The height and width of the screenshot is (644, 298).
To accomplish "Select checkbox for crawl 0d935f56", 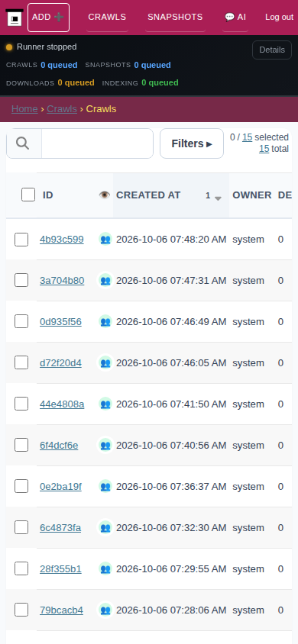I will [21, 321].
